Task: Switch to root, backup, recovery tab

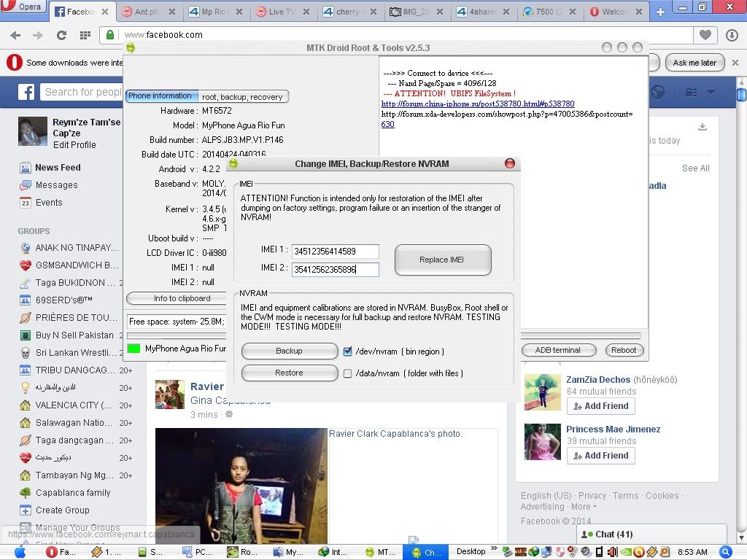Action: [x=242, y=96]
